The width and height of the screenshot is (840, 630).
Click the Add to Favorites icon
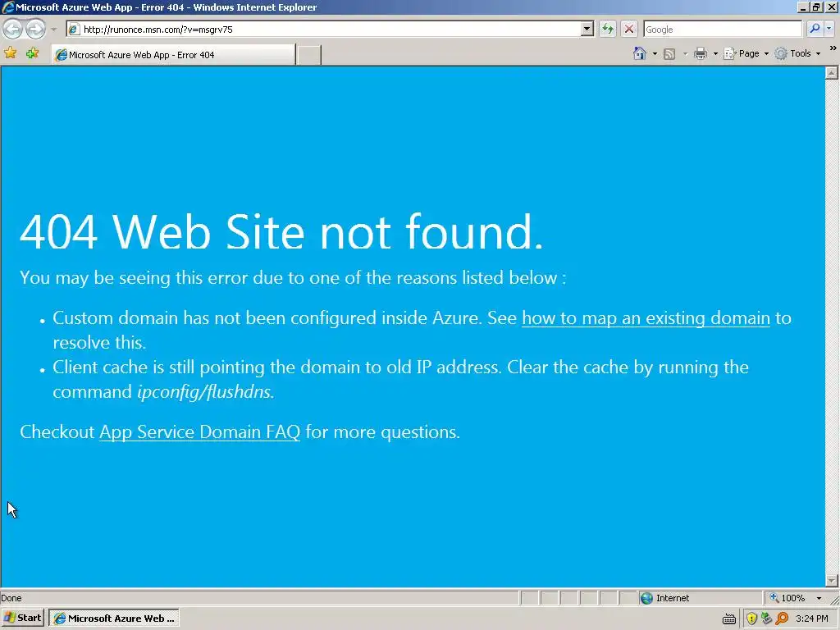pyautogui.click(x=33, y=53)
